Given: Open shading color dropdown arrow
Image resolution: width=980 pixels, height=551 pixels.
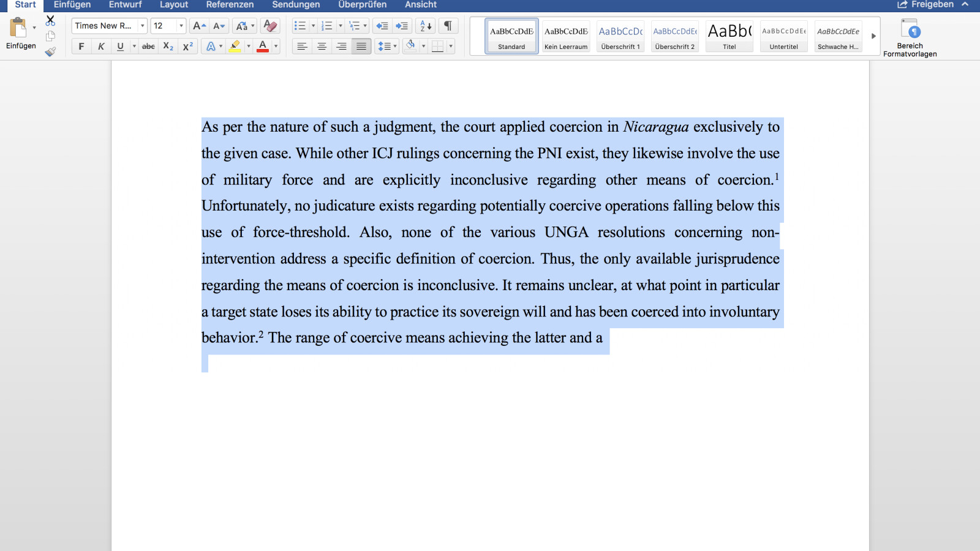Looking at the screenshot, I should (x=423, y=47).
